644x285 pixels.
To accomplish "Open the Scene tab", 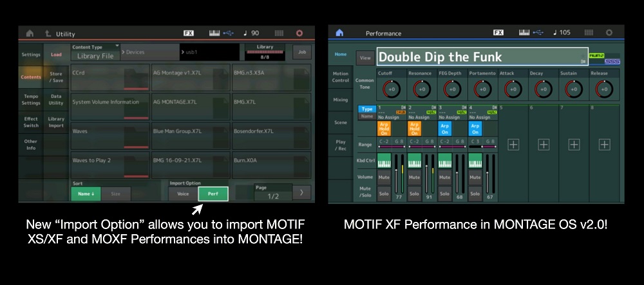I will coord(341,122).
